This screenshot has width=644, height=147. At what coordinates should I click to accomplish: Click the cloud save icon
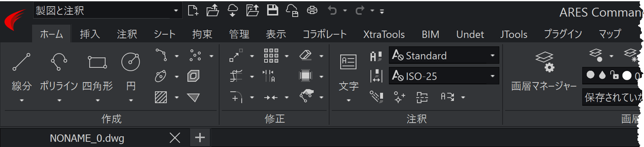coord(292,11)
